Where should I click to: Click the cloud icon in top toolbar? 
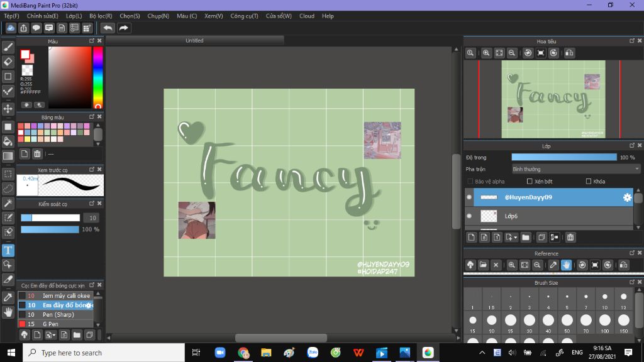(x=11, y=28)
